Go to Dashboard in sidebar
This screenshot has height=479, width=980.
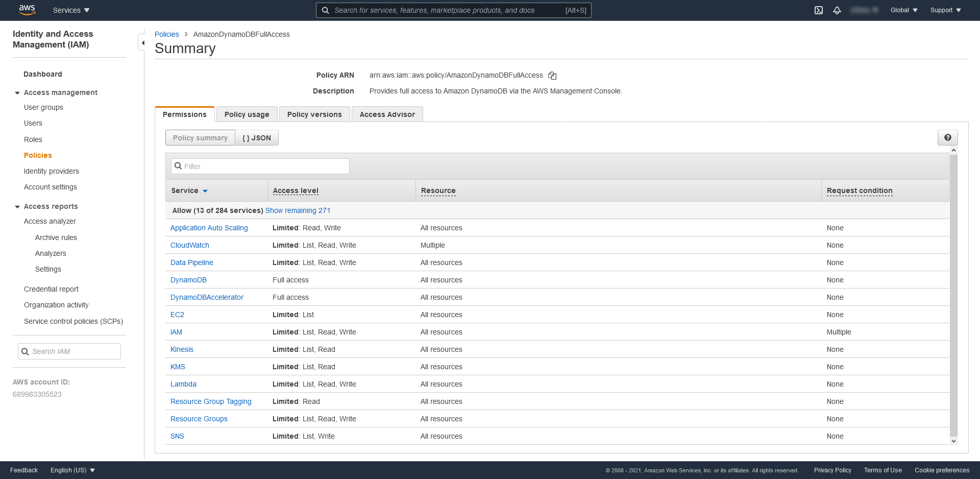tap(43, 74)
